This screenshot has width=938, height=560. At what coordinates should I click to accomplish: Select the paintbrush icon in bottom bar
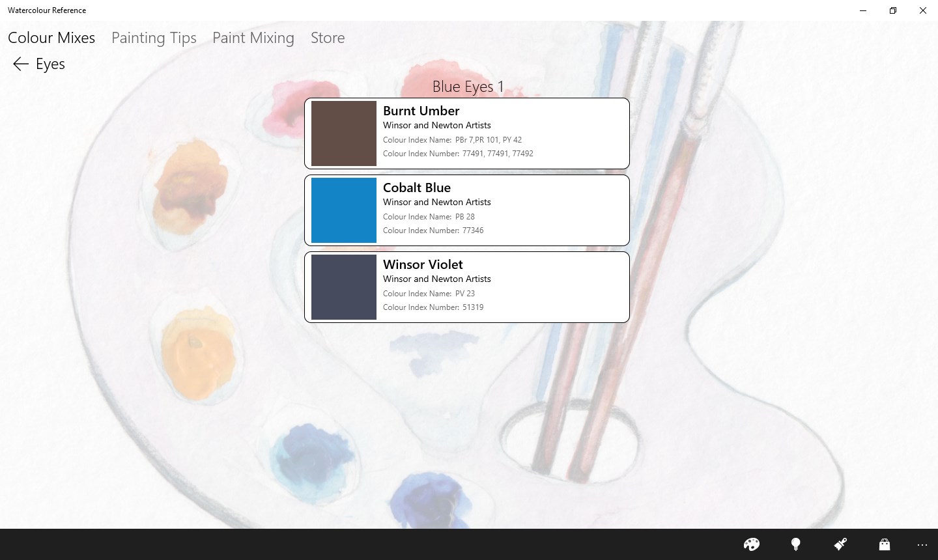(x=840, y=544)
